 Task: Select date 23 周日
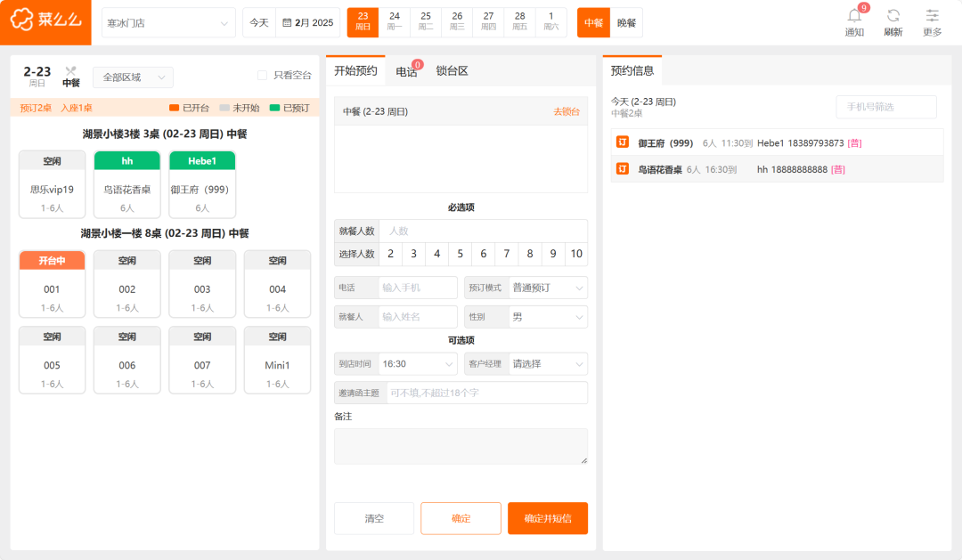point(363,22)
